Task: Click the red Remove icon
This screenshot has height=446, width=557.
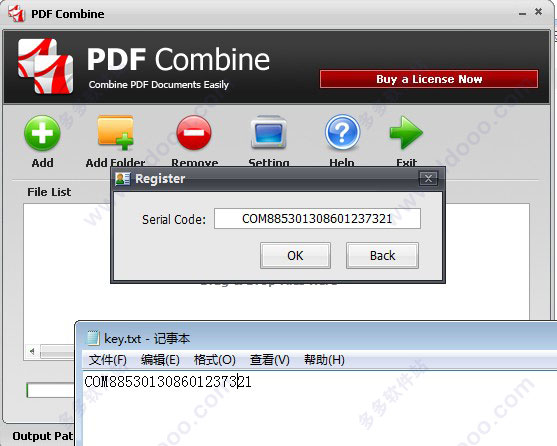Action: [x=194, y=132]
